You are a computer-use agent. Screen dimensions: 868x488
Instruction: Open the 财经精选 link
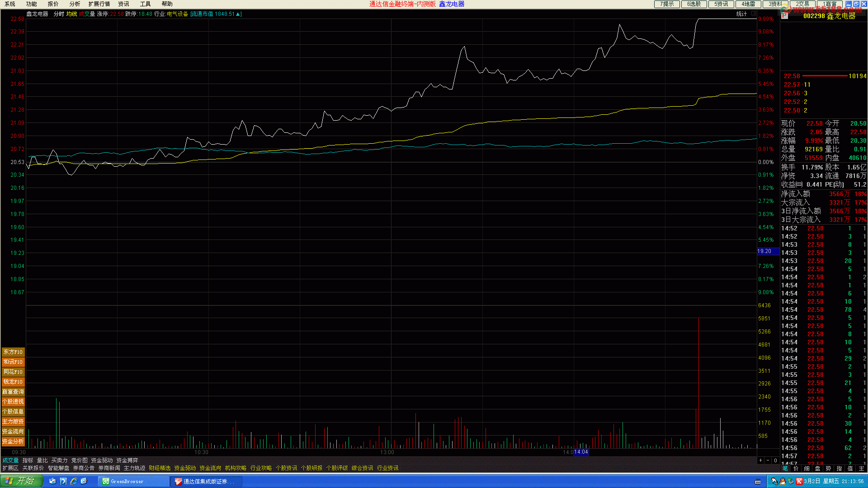pos(160,468)
